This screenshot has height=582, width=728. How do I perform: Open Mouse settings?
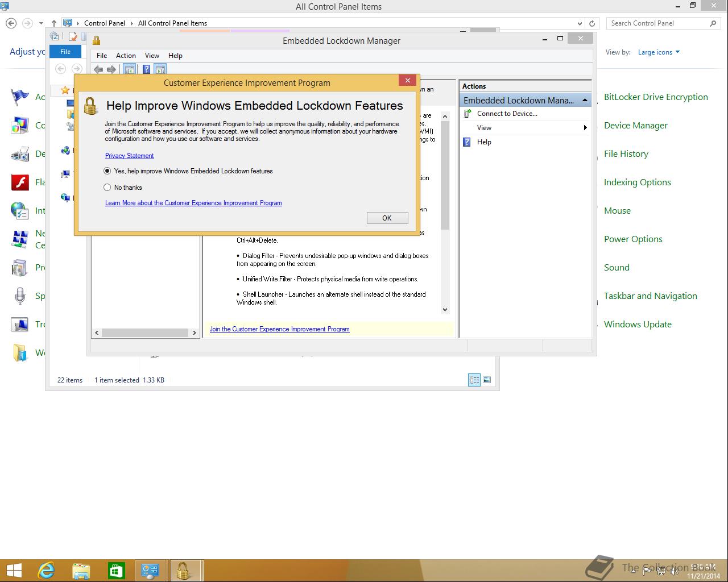[617, 211]
